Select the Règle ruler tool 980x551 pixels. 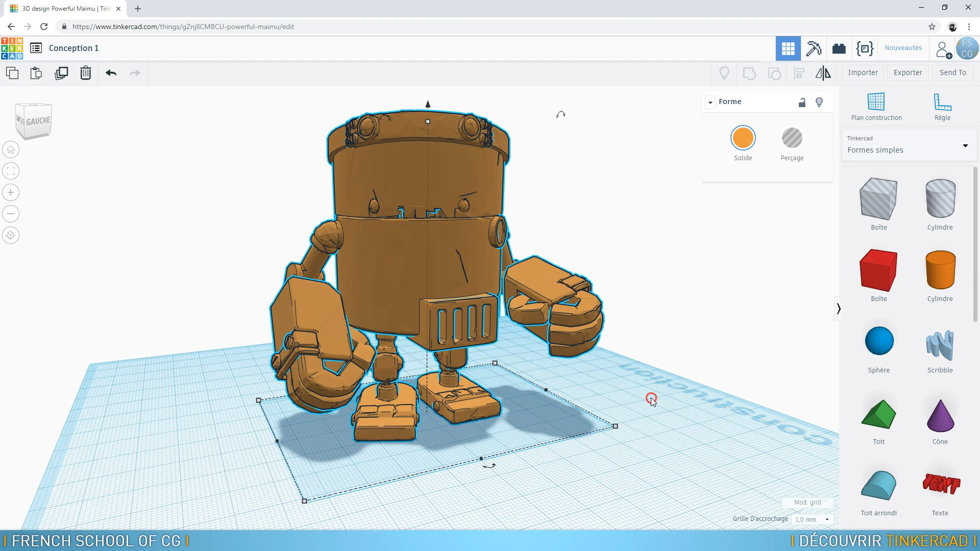(x=942, y=106)
